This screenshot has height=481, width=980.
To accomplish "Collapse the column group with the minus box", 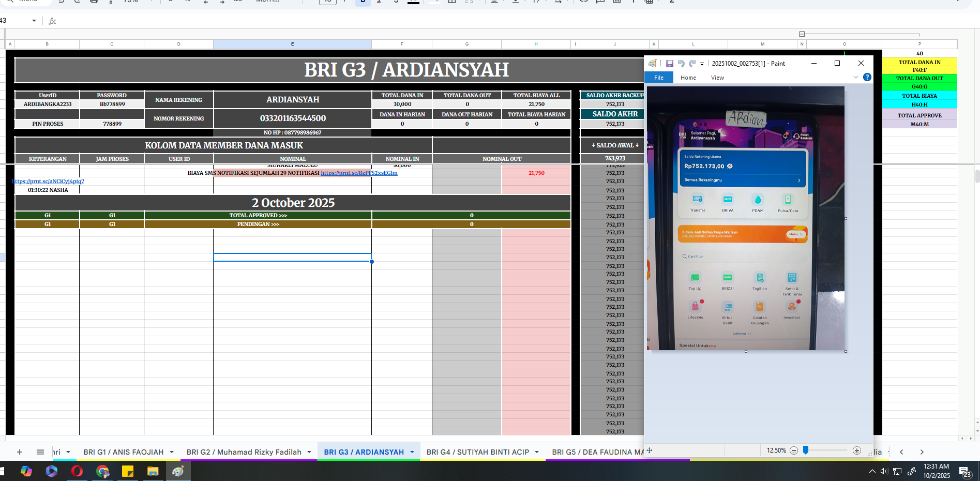I will (x=802, y=34).
